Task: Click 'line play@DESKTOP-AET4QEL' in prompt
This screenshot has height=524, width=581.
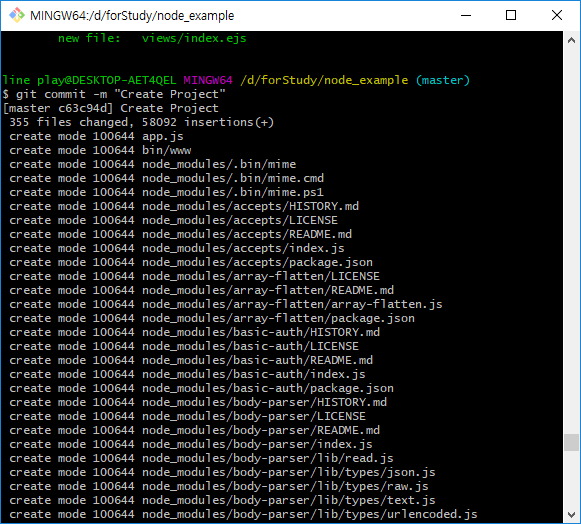Action: (89, 80)
